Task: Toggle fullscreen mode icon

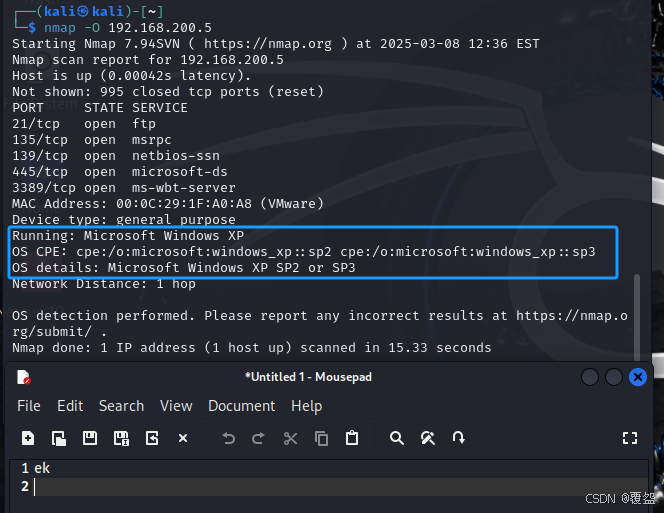Action: (x=630, y=438)
